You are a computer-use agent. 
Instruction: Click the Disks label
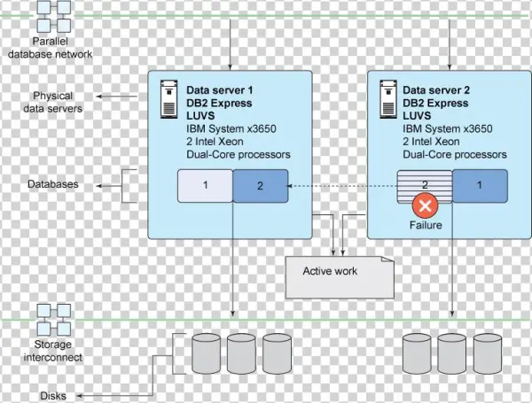click(x=52, y=396)
